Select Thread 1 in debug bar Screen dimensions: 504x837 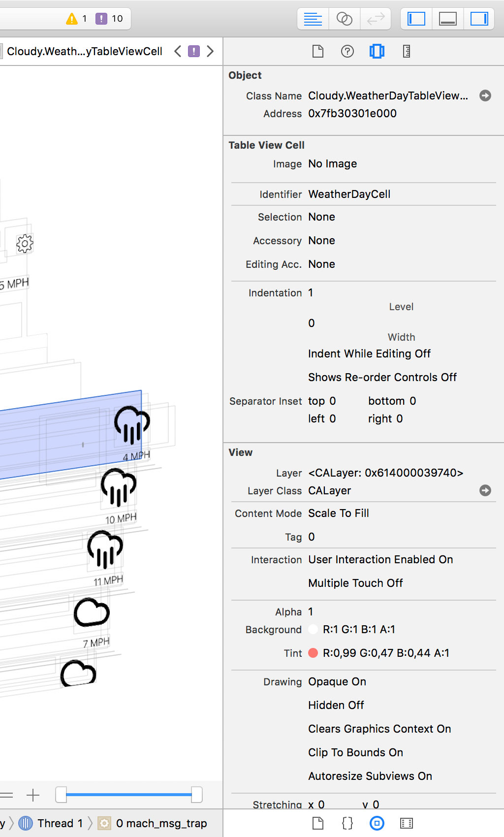[51, 823]
